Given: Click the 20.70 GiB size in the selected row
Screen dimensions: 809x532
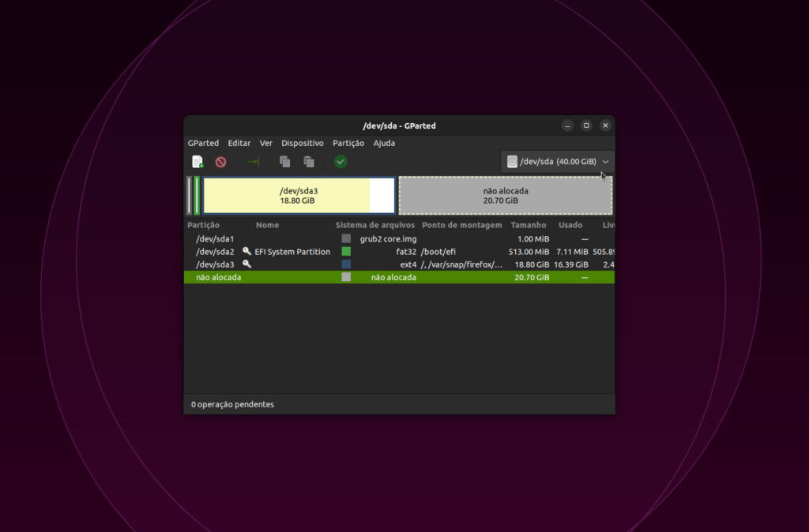Looking at the screenshot, I should pos(532,277).
